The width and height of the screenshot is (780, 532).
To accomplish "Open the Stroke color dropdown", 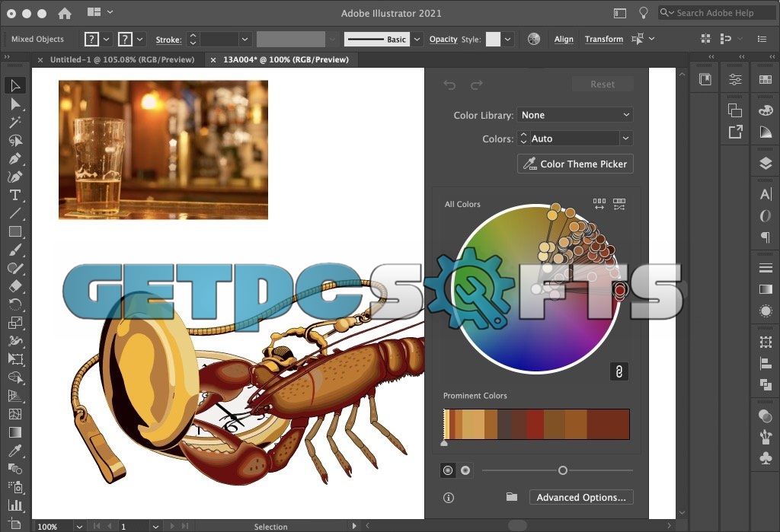I will pyautogui.click(x=140, y=40).
